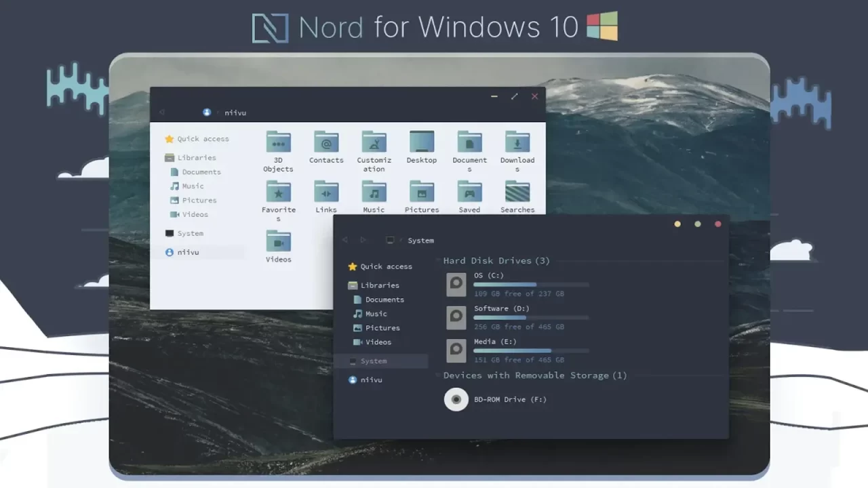Viewport: 868px width, 488px height.
Task: Click "109 GB free of 237 GB" text
Action: coord(519,293)
